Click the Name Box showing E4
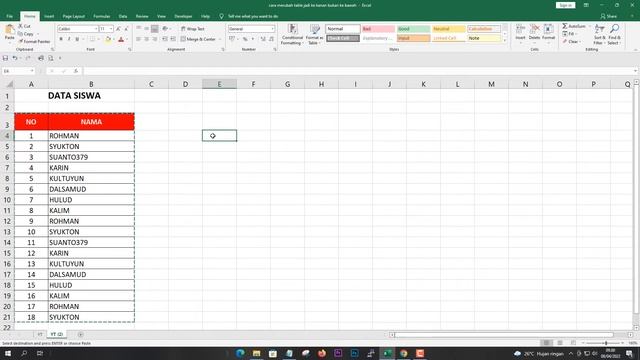Image resolution: width=640 pixels, height=360 pixels. point(18,71)
